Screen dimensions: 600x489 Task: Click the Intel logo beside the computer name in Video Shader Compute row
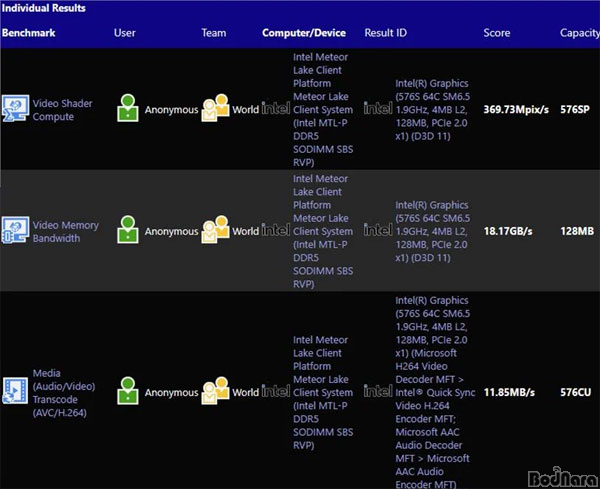(x=276, y=109)
